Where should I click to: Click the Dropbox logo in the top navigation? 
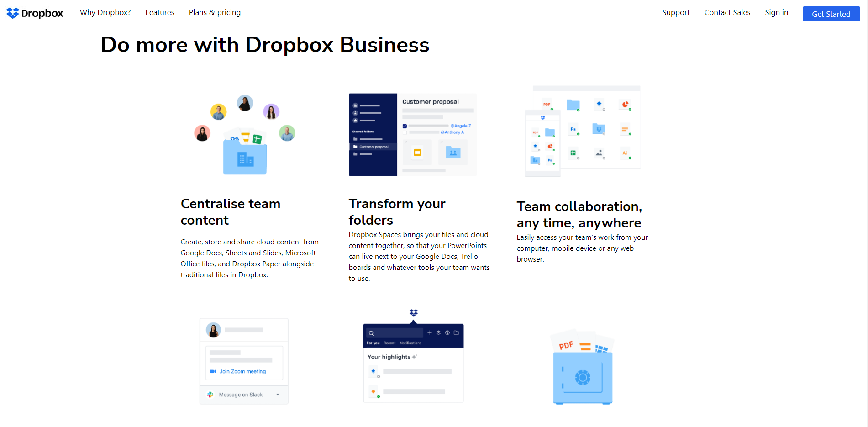tap(34, 13)
